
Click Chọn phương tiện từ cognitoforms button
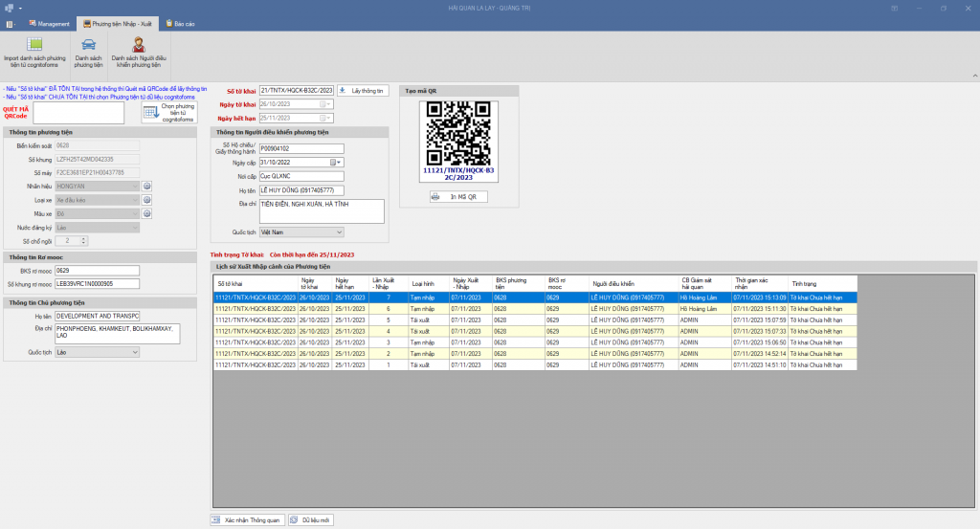(169, 113)
